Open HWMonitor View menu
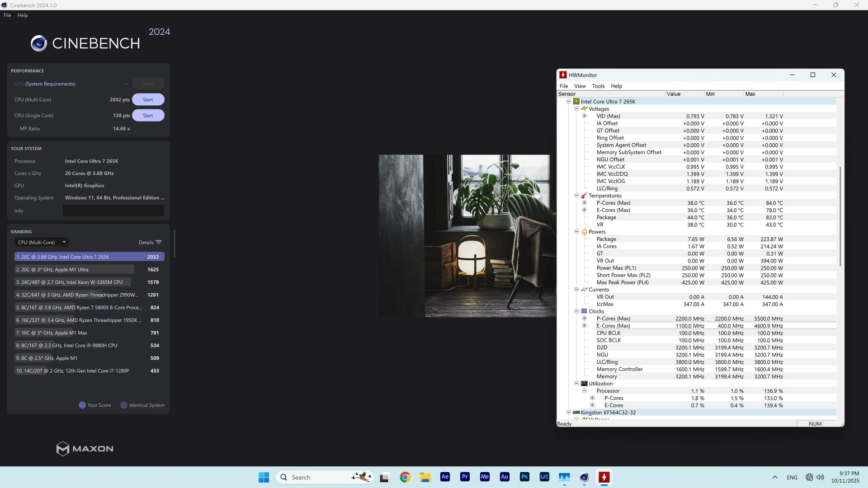868x488 pixels. [580, 86]
